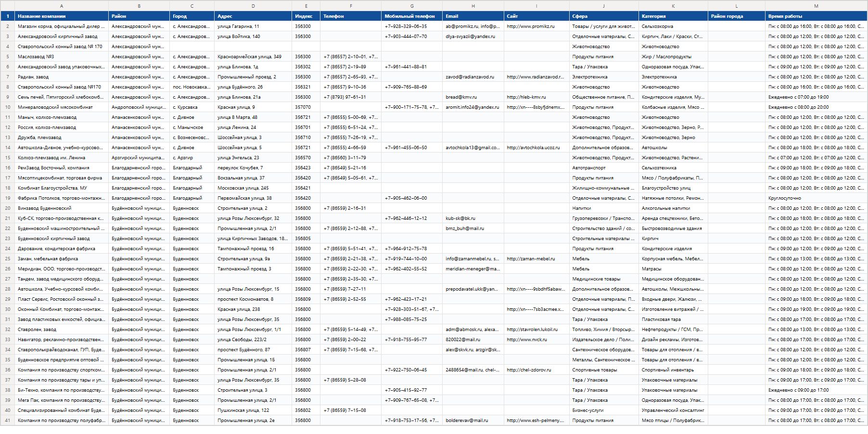Open link http://stavrolen.lukoil.ru
The width and height of the screenshot is (868, 434).
532,330
